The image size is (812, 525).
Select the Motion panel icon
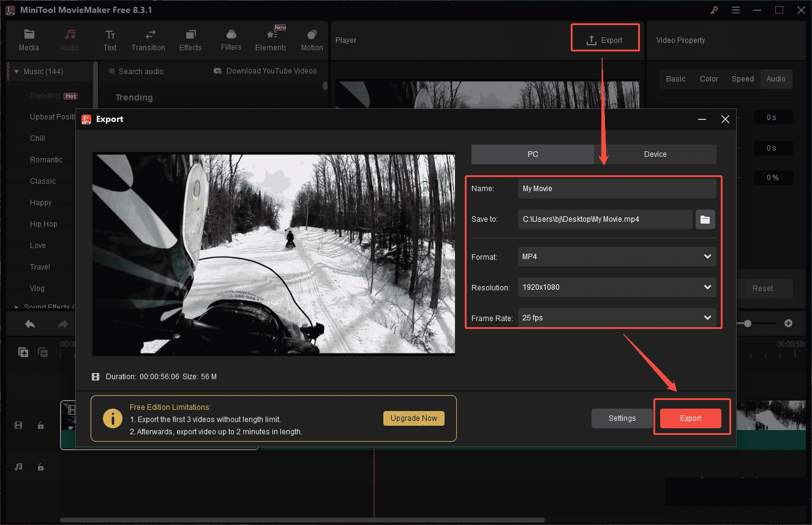coord(312,39)
